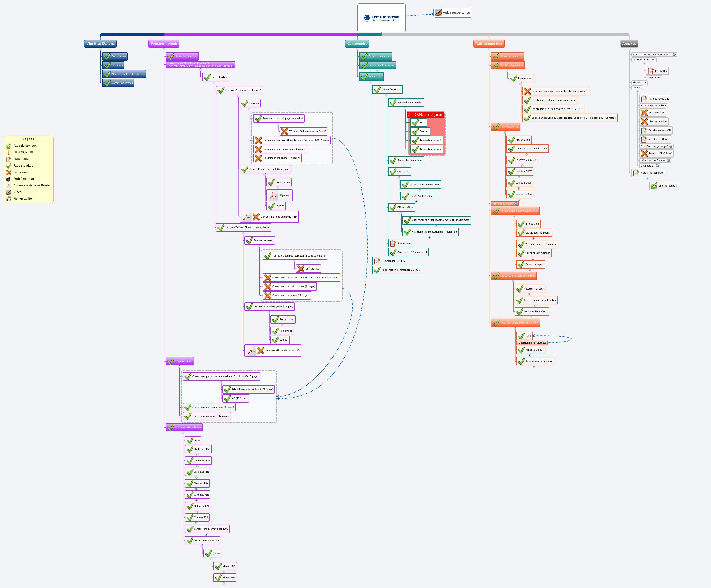Expand the plus under Téléchargez la brochure

click(534, 367)
